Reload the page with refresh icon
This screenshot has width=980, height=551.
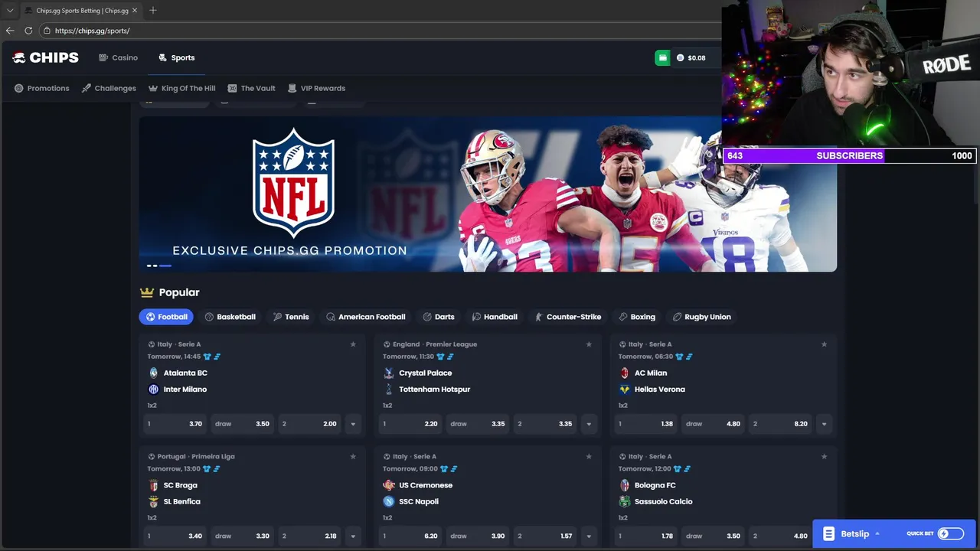tap(28, 31)
